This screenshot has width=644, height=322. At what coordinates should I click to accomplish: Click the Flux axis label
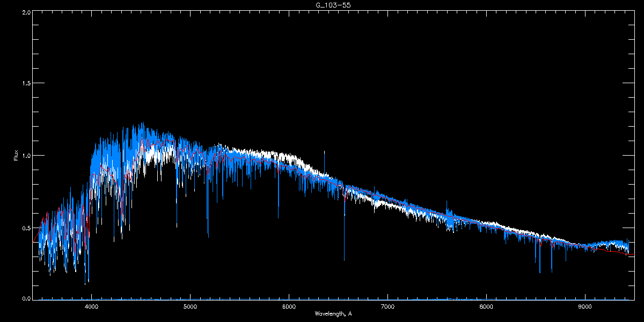coord(16,155)
